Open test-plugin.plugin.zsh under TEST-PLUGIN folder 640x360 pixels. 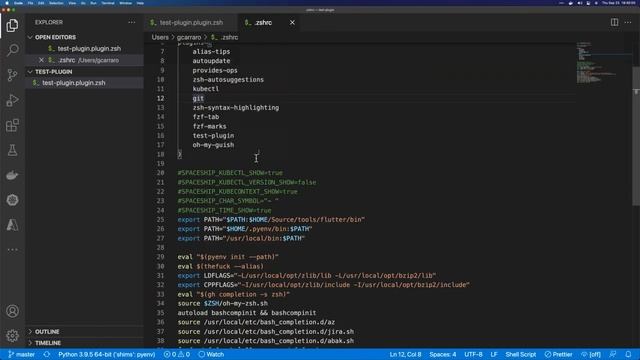click(x=73, y=83)
